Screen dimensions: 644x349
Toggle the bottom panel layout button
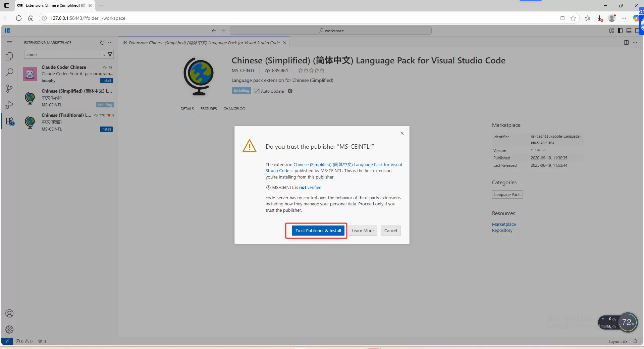[629, 31]
